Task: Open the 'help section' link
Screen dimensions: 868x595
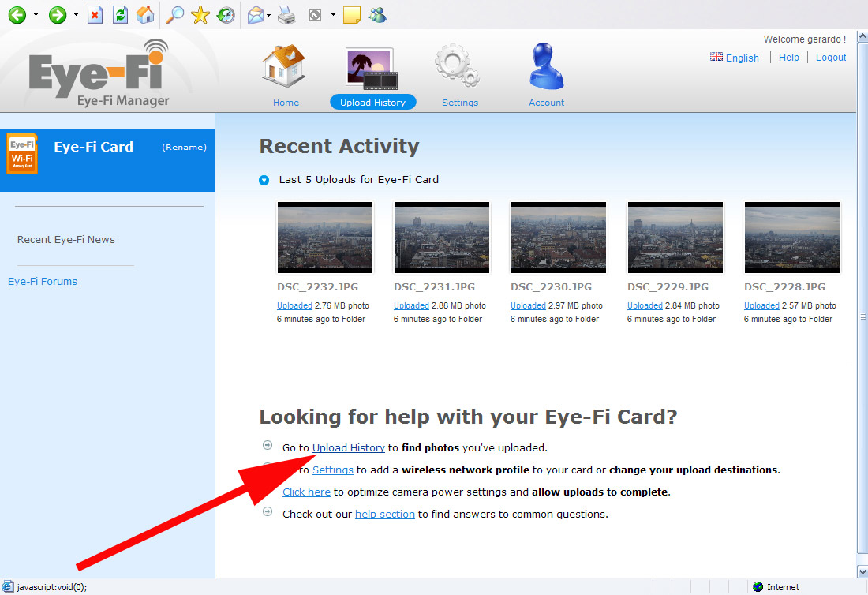Action: 385,515
